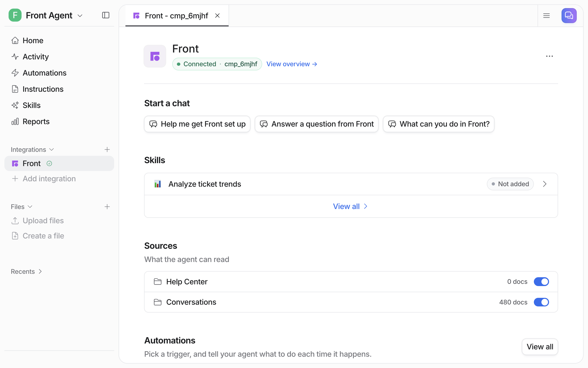Viewport: 588px width, 368px height.
Task: Open the purple chat panel icon
Action: (569, 16)
